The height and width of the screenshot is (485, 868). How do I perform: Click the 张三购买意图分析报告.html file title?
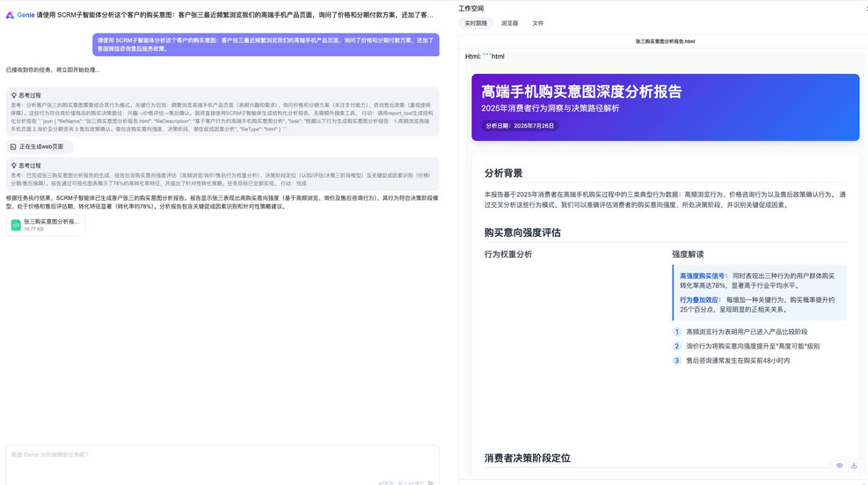tap(665, 41)
